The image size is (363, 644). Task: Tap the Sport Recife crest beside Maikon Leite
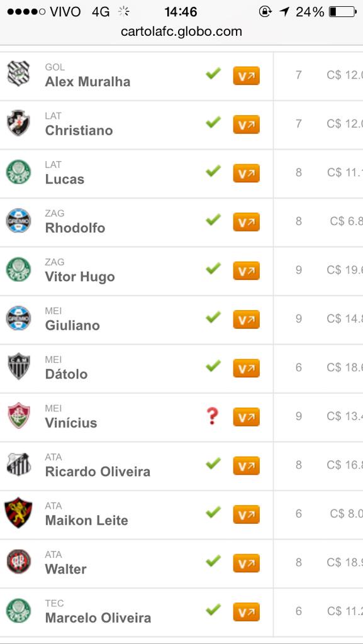coord(18,513)
